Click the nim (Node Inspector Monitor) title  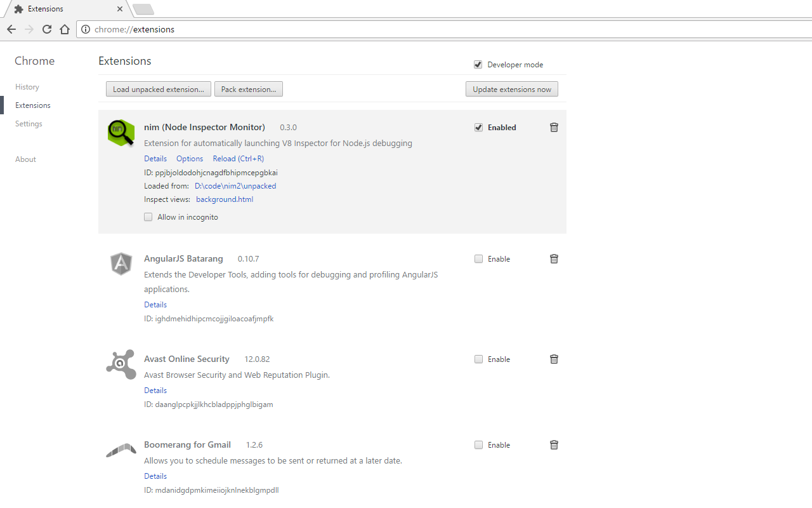pyautogui.click(x=204, y=128)
